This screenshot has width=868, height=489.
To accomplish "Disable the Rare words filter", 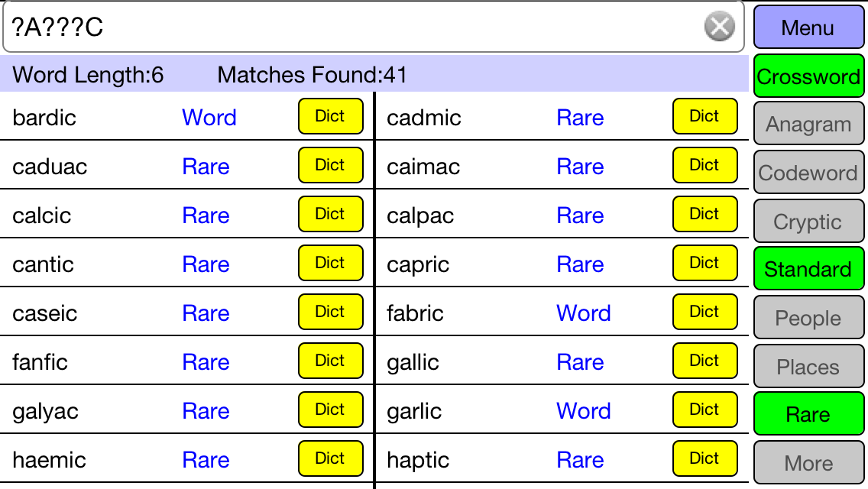I will (x=808, y=414).
